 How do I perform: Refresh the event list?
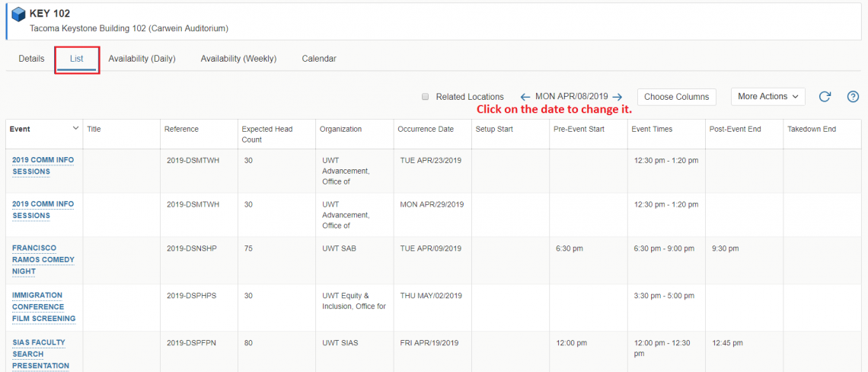pos(825,97)
